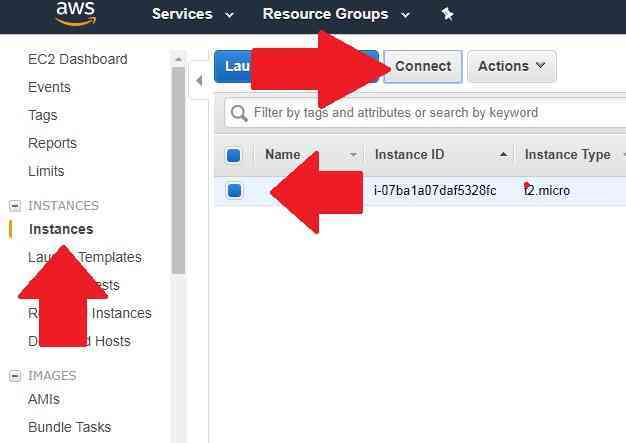Select Instances in the sidebar
Viewport: 626px width, 443px height.
tap(61, 229)
